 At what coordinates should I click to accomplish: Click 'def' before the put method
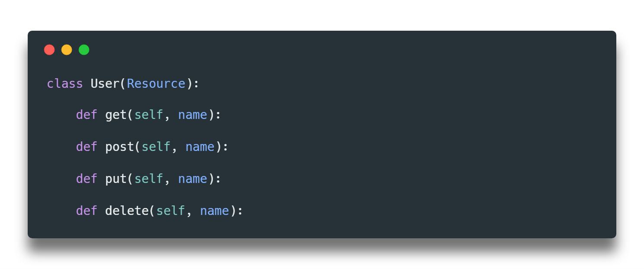87,179
